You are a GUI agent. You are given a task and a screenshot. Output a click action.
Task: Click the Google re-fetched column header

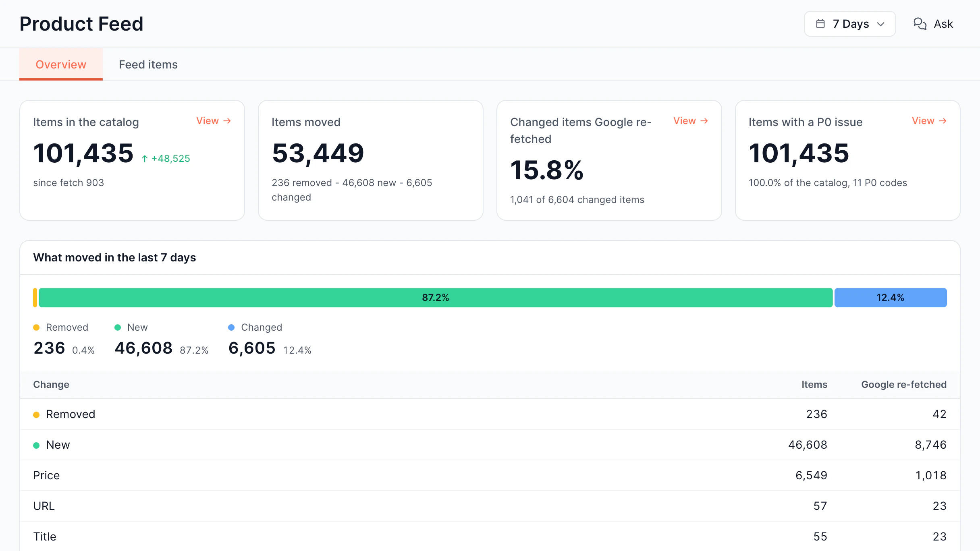click(904, 385)
